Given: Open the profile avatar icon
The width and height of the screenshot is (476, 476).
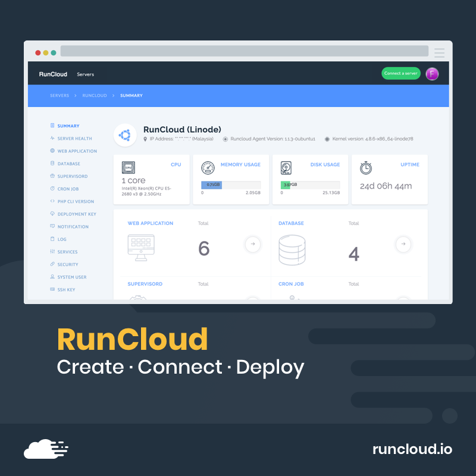Looking at the screenshot, I should point(432,73).
